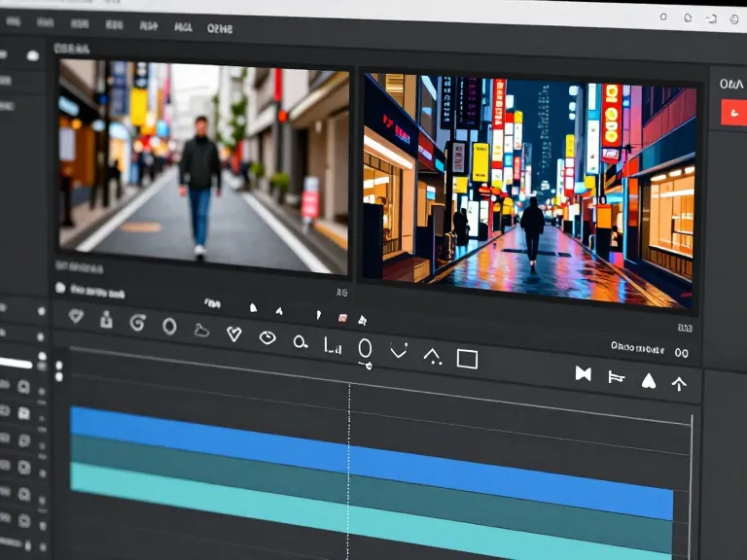This screenshot has height=560, width=747.
Task: Click the dotted playhead line on the timeline
Action: click(348, 472)
